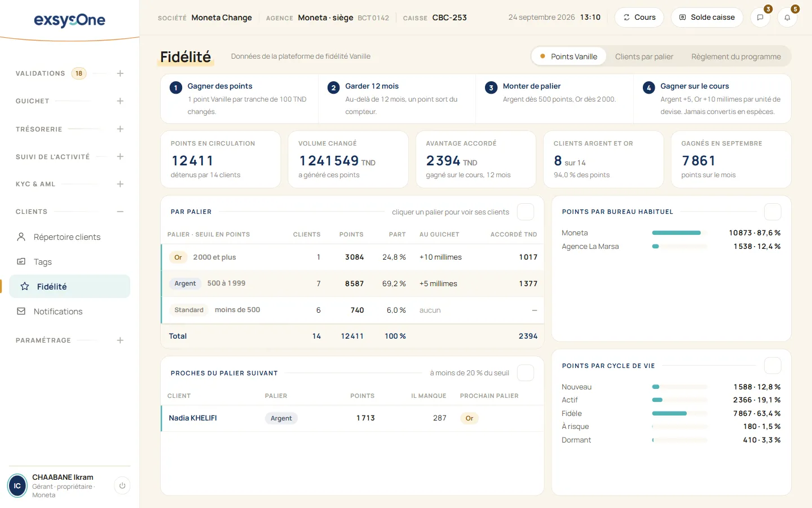Screen dimensions: 812x508
Task: Click the Cours button
Action: (x=639, y=17)
